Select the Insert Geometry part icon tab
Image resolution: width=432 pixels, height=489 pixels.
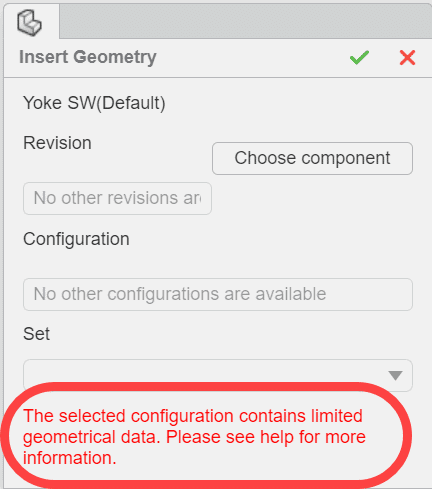click(30, 23)
